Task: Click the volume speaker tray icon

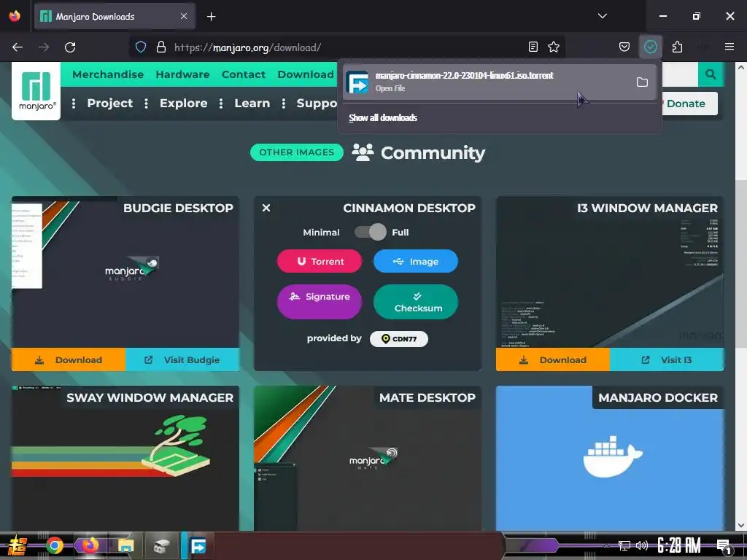Action: [x=642, y=545]
